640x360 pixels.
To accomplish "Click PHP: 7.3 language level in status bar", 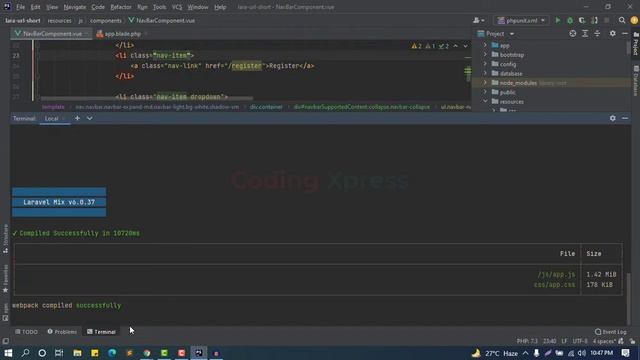I will (x=527, y=341).
